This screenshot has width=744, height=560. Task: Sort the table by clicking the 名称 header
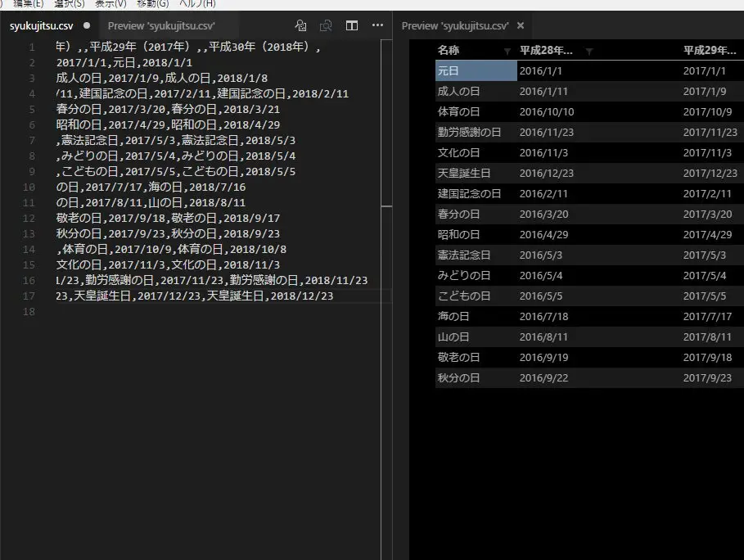[x=446, y=49]
